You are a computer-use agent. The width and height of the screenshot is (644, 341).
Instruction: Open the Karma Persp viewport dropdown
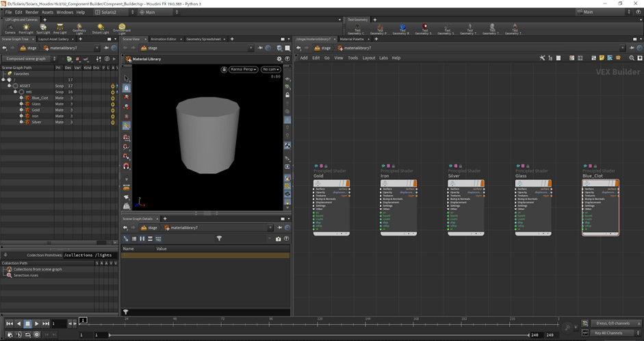tap(243, 69)
